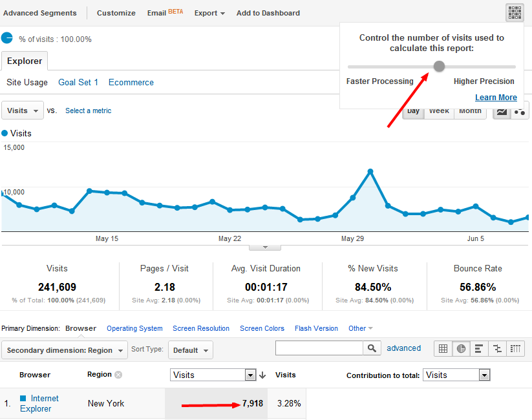
Task: Switch to the Ecommerce tab
Action: coord(131,82)
